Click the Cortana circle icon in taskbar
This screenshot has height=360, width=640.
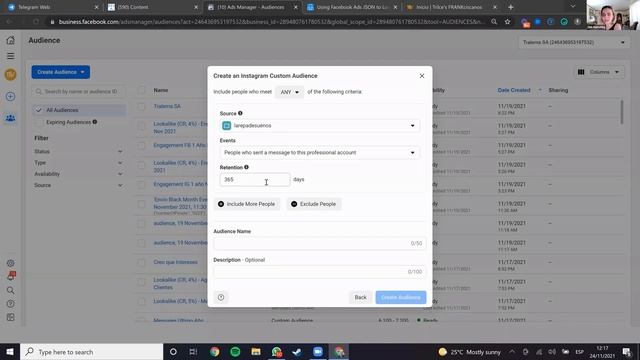coord(173,351)
